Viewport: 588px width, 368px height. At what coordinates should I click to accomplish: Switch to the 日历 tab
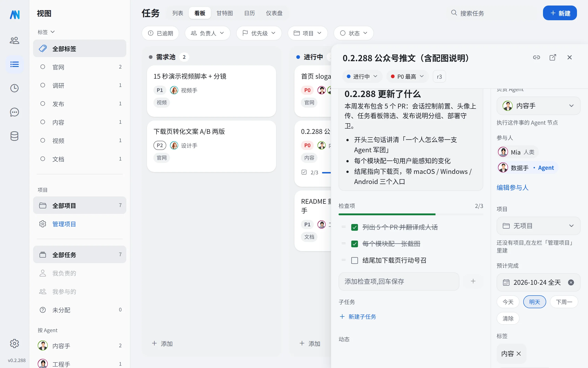(x=249, y=13)
